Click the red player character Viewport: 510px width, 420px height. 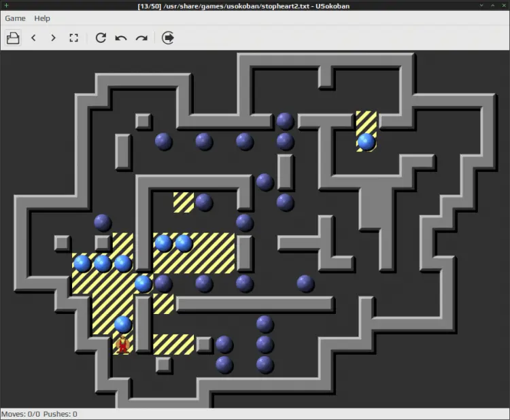point(123,345)
